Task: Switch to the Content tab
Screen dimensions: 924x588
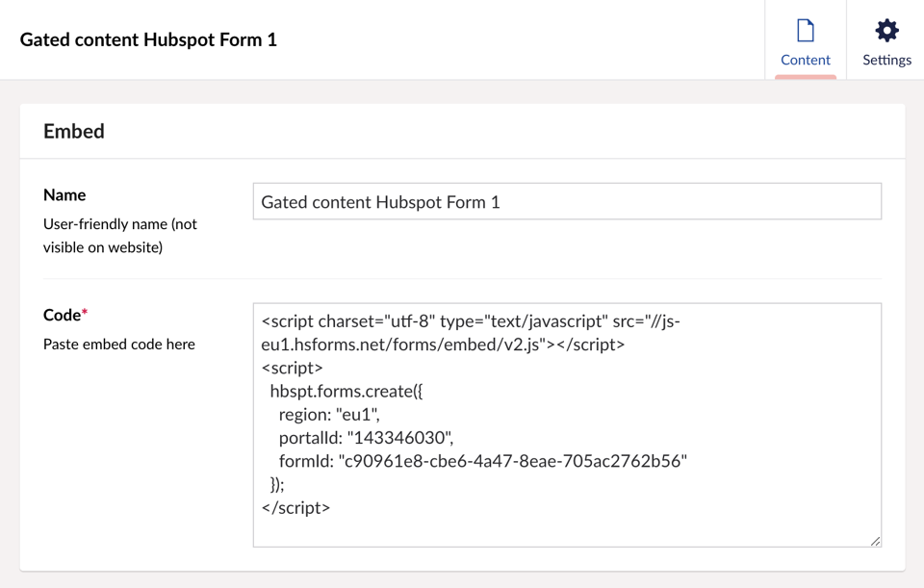Action: point(806,40)
